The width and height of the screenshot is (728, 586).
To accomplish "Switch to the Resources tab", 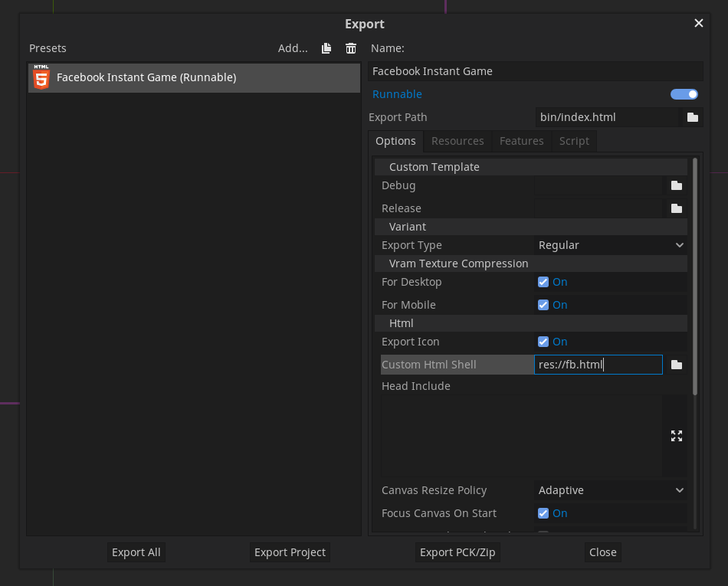I will (457, 141).
